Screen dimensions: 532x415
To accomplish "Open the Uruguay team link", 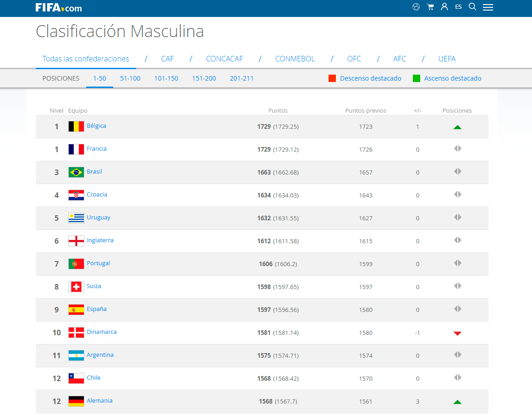I will click(x=99, y=217).
